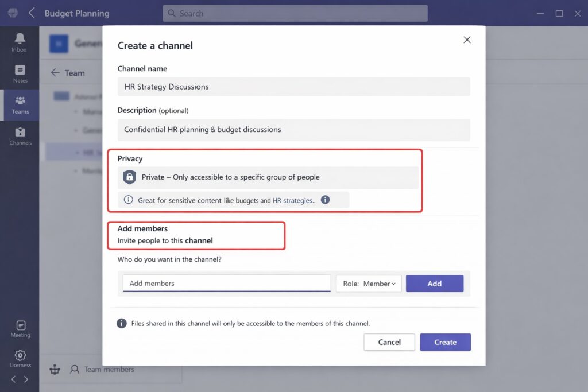Click inside the Add members field
The width and height of the screenshot is (588, 392).
226,283
